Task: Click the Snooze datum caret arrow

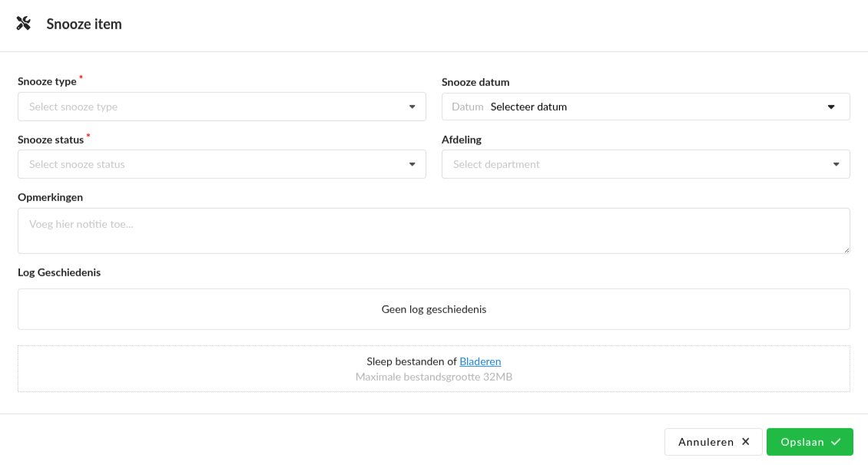Action: 831,107
